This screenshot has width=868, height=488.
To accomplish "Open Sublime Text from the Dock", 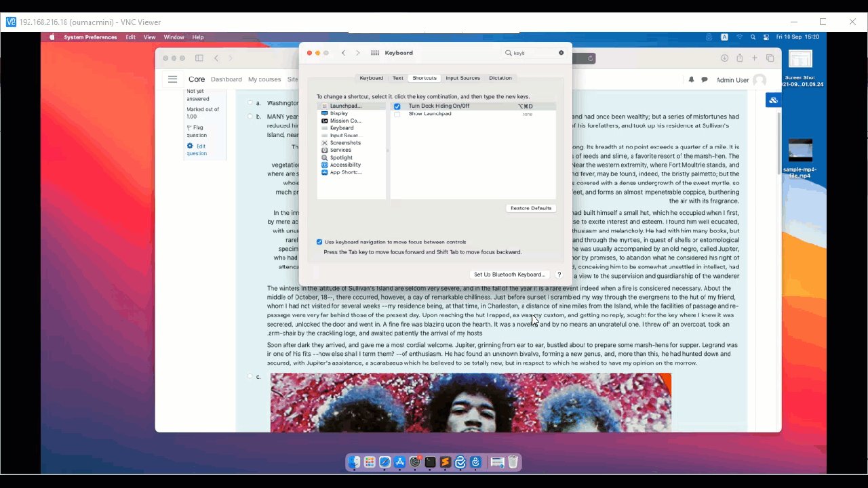I will 446,462.
